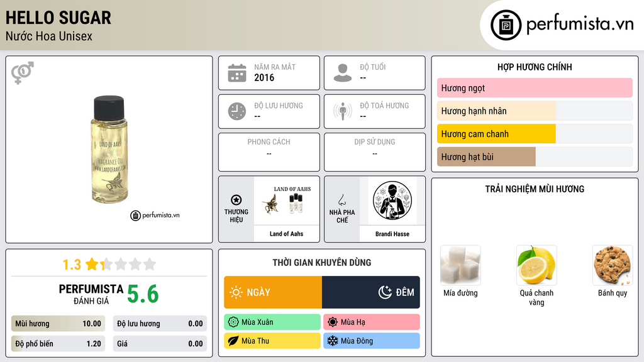Image resolution: width=644 pixels, height=362 pixels.
Task: Click the PERFUMISTA ĐÁNH GIÁ label
Action: click(x=91, y=294)
